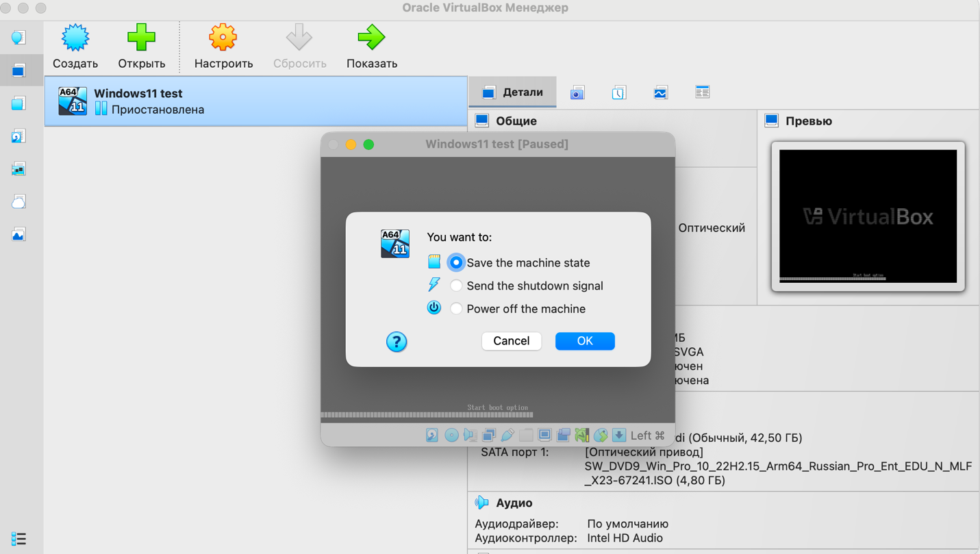The height and width of the screenshot is (554, 980).
Task: Click the USB indicator in VM status bar
Action: coord(507,435)
